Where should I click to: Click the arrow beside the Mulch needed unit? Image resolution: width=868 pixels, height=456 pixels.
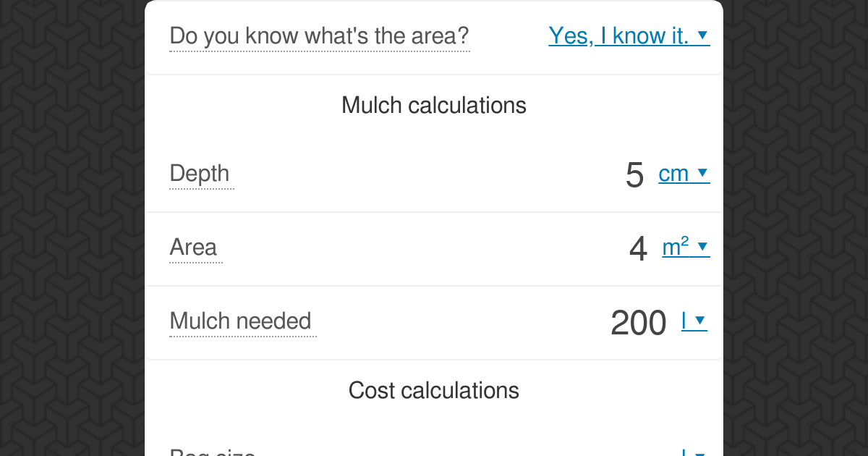pyautogui.click(x=700, y=321)
